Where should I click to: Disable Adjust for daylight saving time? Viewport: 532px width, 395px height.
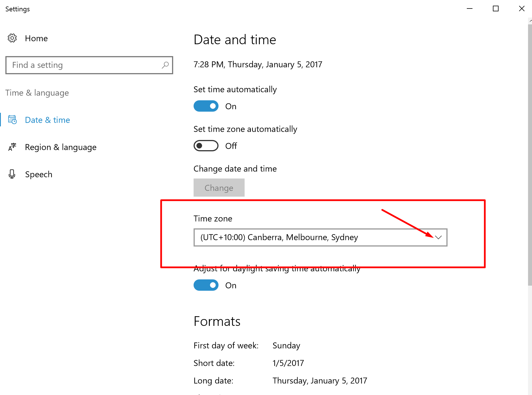click(206, 285)
